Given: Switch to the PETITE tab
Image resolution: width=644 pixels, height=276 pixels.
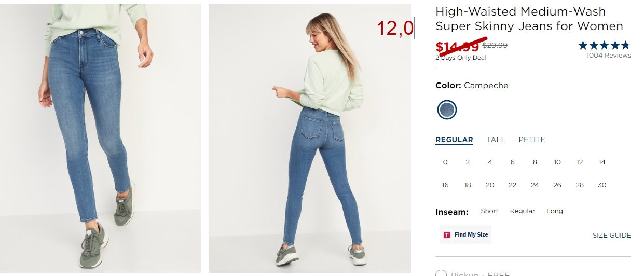Looking at the screenshot, I should tap(532, 140).
